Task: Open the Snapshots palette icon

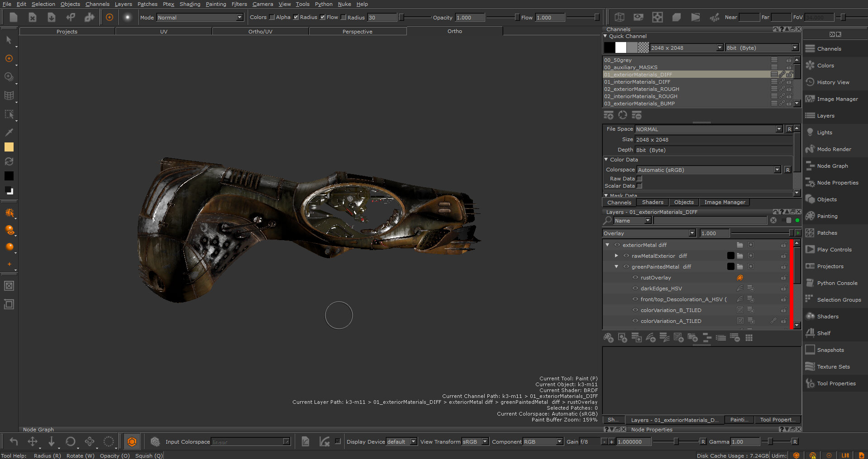Action: point(810,350)
